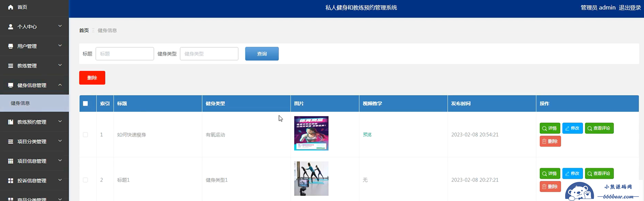The width and height of the screenshot is (644, 201).
Task: Delete the 标题1 row
Action: click(x=550, y=187)
